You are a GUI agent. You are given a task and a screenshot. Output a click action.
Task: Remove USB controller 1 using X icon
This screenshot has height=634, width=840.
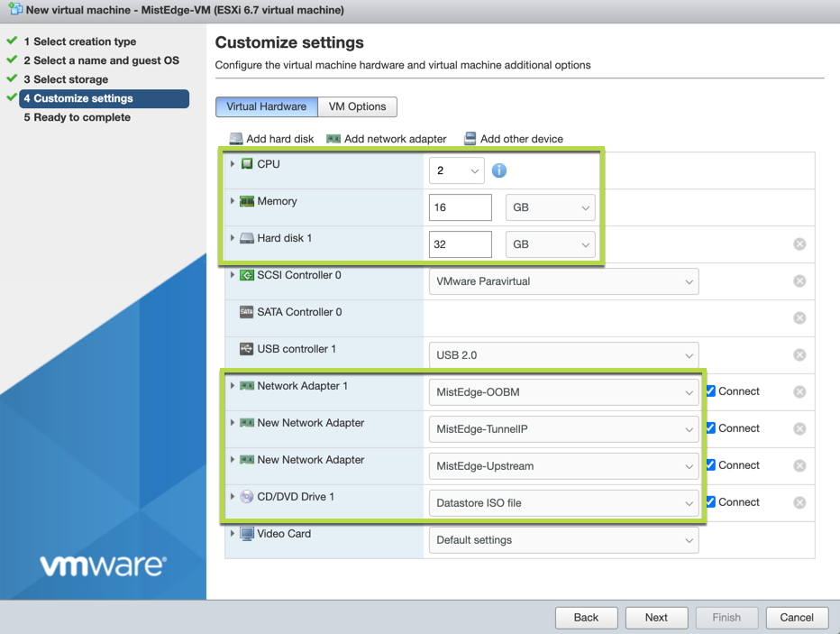[x=799, y=355]
